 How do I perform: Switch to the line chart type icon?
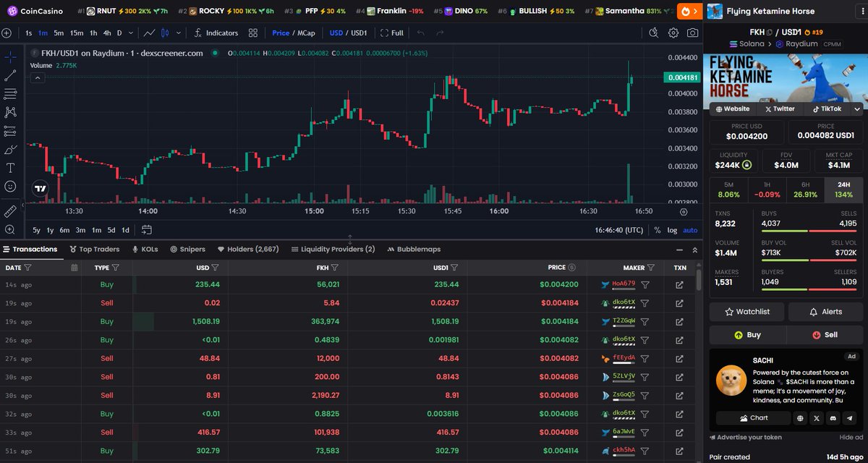click(149, 33)
